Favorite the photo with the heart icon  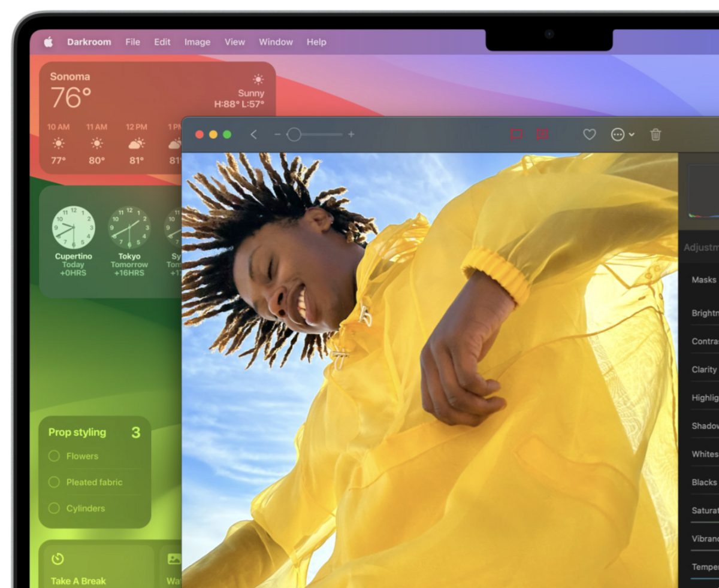[x=590, y=135]
